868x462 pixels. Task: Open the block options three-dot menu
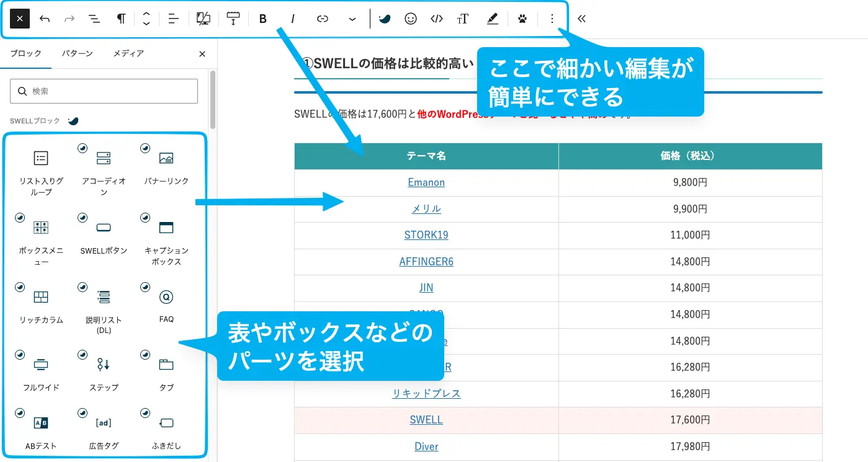[x=552, y=19]
